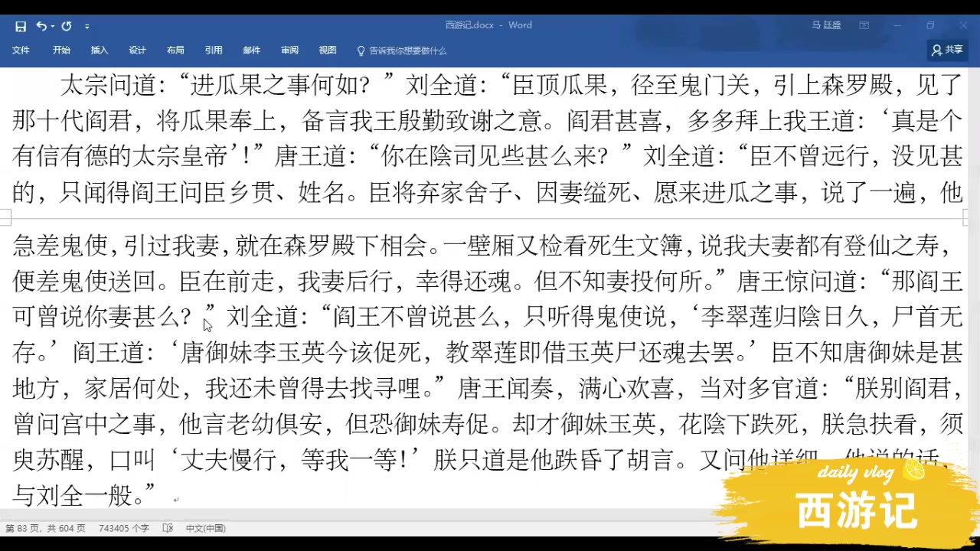Screen dimensions: 980x551
Task: Open the 文件 tab
Action: click(21, 51)
